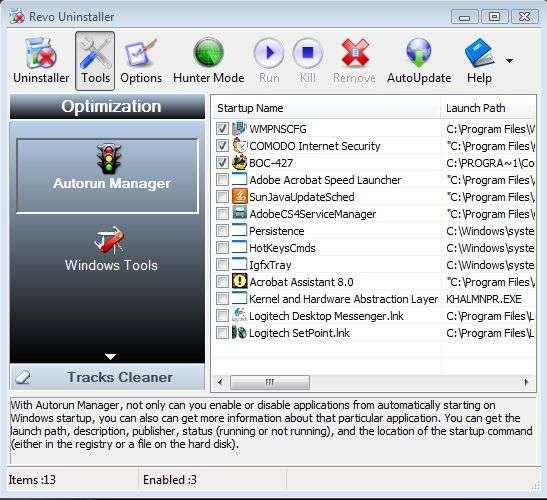The height and width of the screenshot is (500, 547).
Task: Open Options from the toolbar
Action: tap(141, 61)
